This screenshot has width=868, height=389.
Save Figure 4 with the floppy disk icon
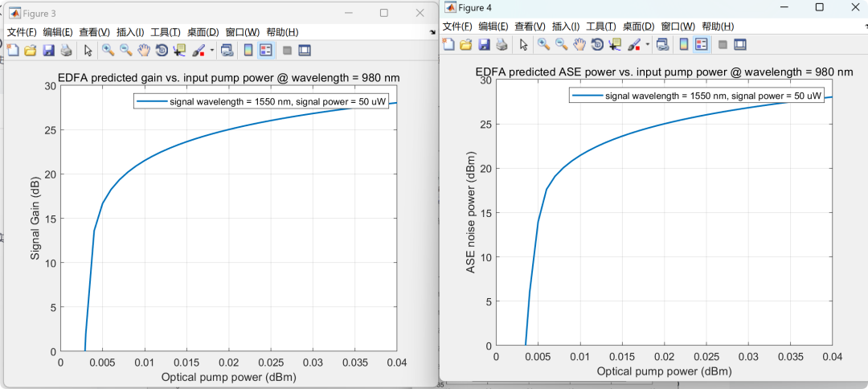click(x=484, y=44)
